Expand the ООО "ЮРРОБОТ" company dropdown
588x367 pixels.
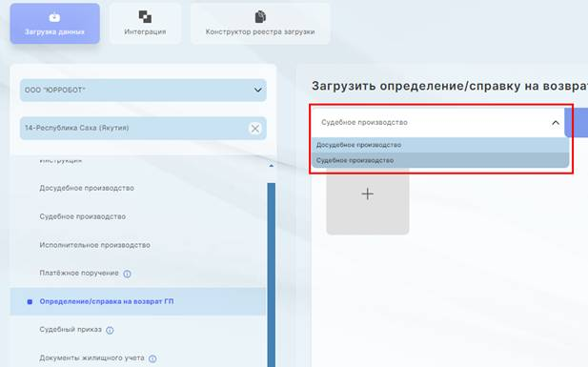pos(143,90)
